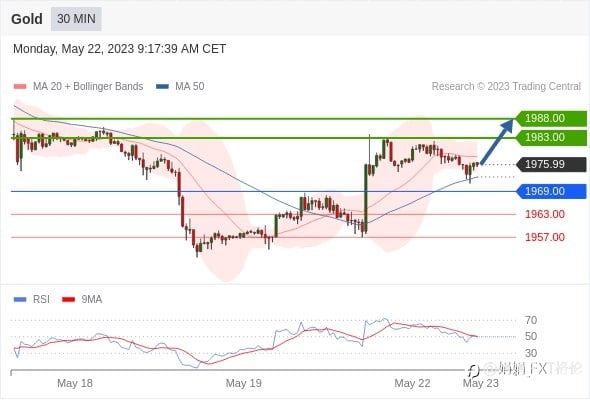Click the RSI 50 level label

tap(531, 336)
